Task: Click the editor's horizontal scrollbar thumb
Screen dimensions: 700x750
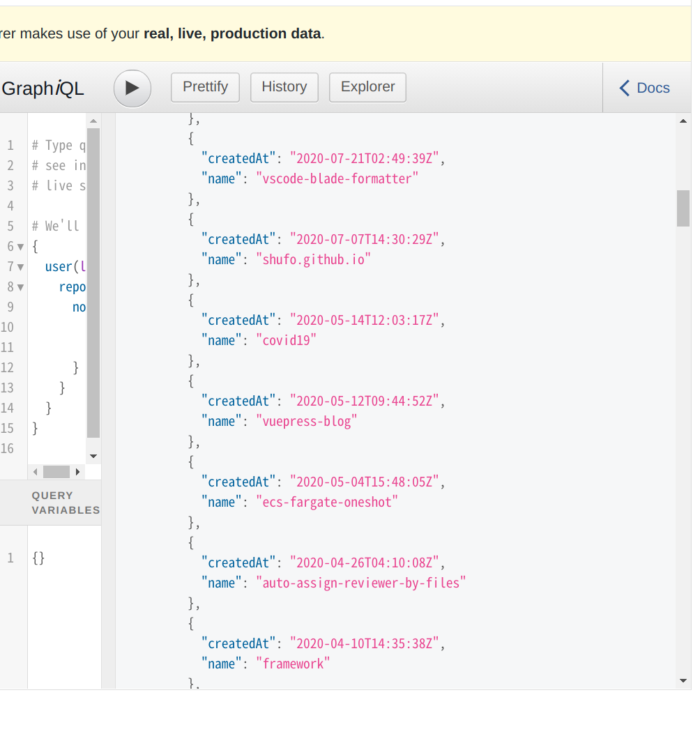Action: coord(56,472)
